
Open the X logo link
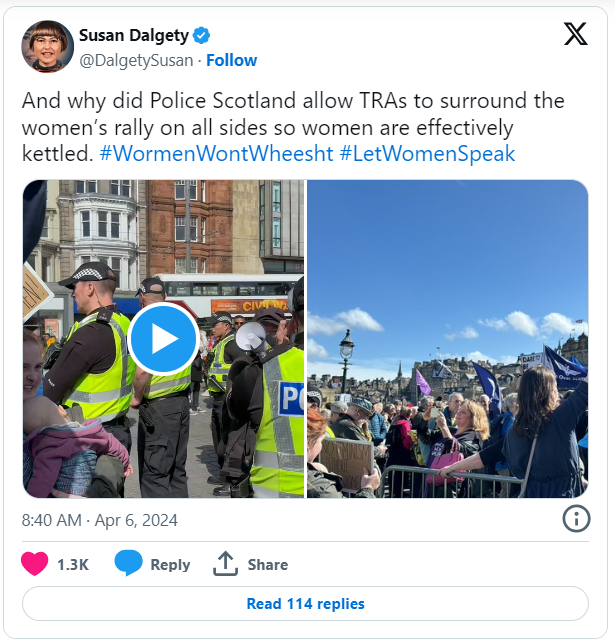pyautogui.click(x=576, y=34)
